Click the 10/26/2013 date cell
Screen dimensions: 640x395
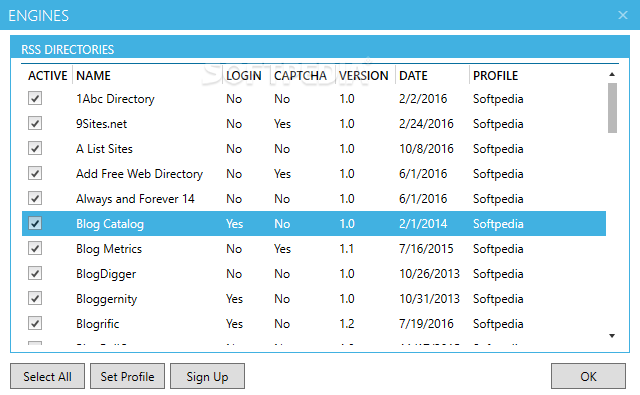(x=429, y=274)
